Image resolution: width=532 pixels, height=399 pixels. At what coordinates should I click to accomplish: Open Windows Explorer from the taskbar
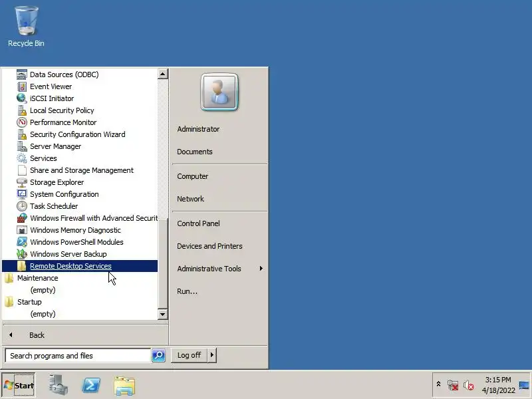pos(124,386)
